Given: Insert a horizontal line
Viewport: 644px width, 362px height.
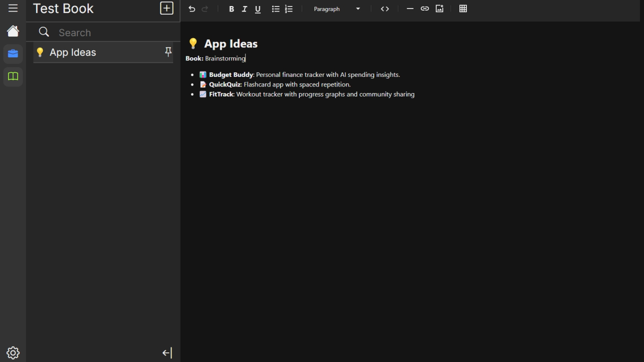Looking at the screenshot, I should 410,9.
